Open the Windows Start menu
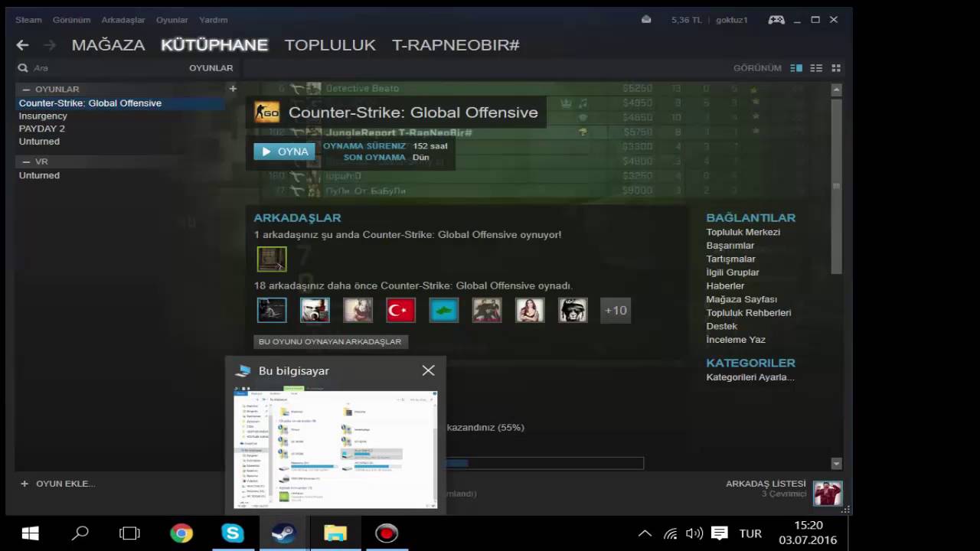980x551 pixels. pos(31,533)
